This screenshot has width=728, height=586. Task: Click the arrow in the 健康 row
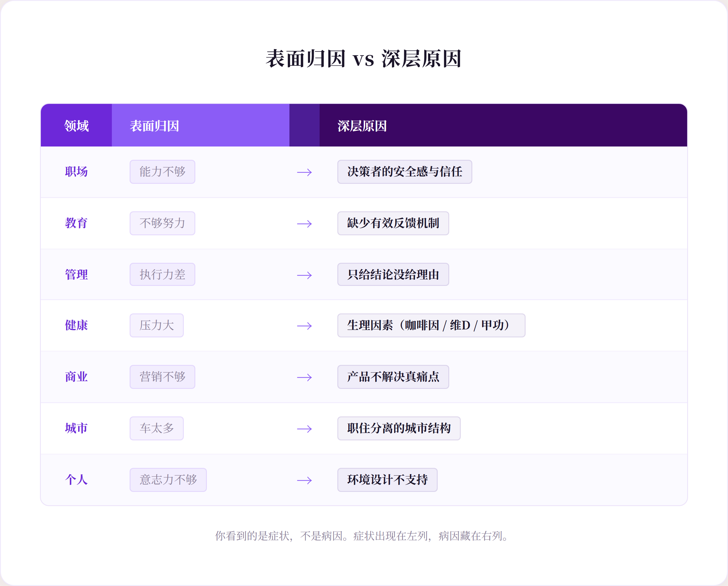click(x=304, y=326)
